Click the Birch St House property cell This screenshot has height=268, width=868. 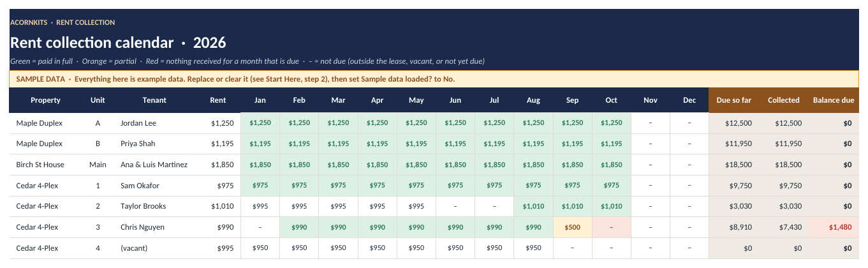45,165
